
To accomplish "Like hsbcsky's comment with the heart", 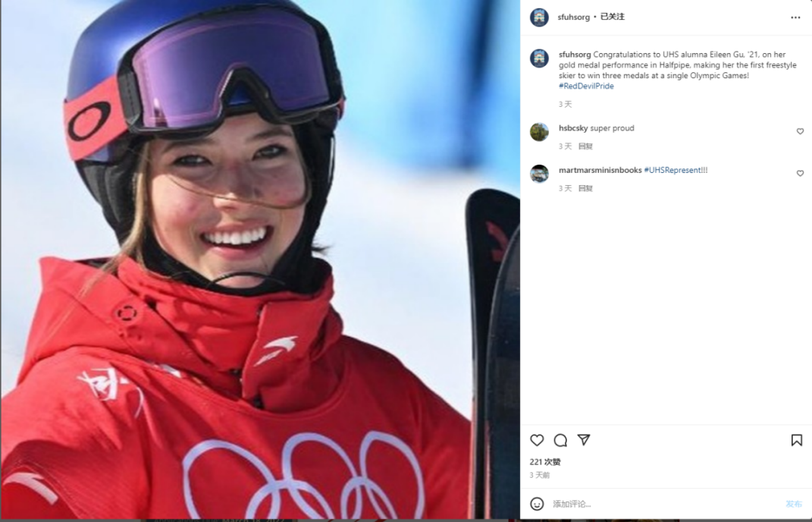I will coord(800,131).
